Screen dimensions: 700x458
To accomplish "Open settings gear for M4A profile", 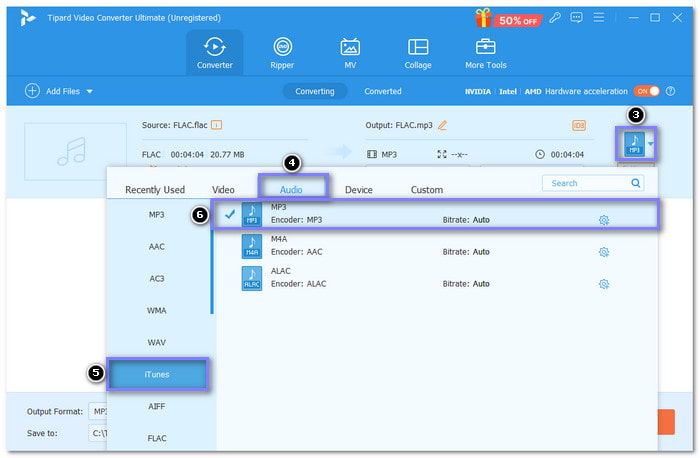I will tap(604, 252).
